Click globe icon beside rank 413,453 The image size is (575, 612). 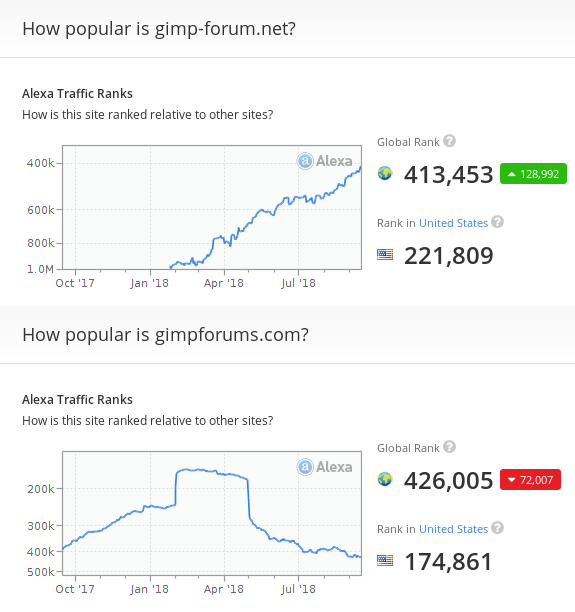pyautogui.click(x=385, y=173)
